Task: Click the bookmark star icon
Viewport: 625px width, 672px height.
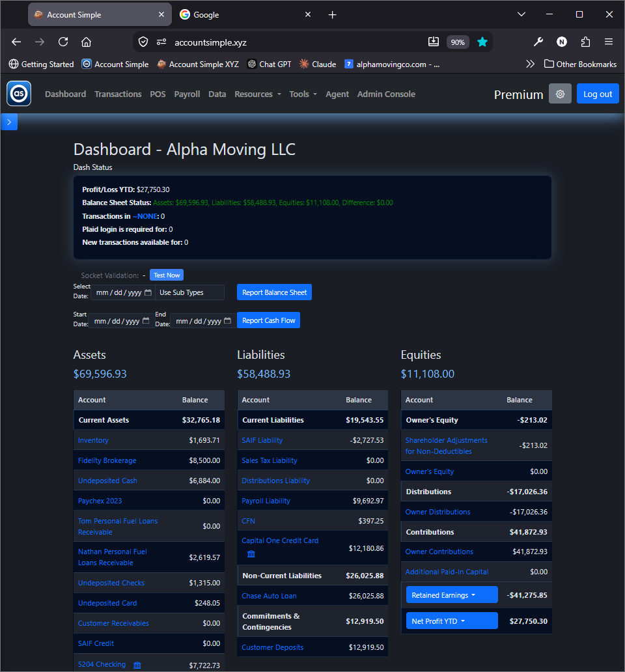Action: (x=482, y=42)
